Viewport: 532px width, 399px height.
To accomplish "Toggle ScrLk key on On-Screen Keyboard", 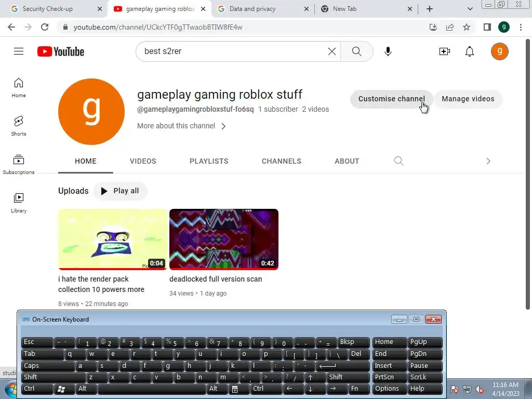I will click(424, 377).
